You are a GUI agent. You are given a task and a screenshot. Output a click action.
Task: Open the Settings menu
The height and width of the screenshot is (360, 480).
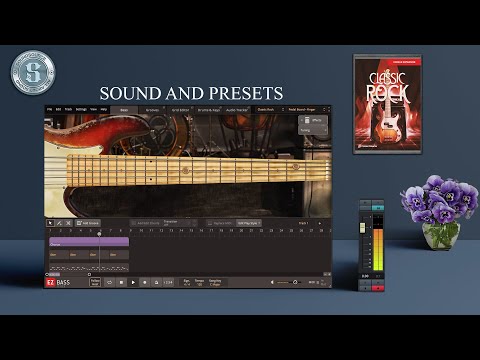(x=81, y=109)
